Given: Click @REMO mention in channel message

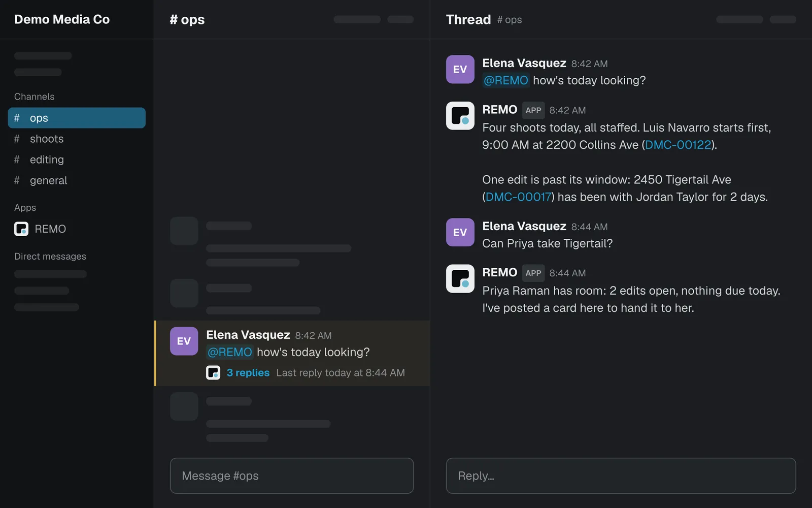Looking at the screenshot, I should click(x=229, y=352).
